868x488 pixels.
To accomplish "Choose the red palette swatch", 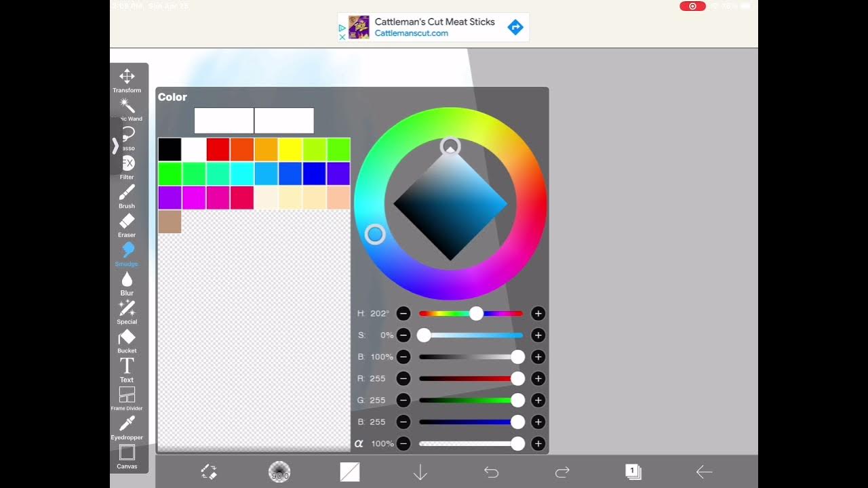I will point(218,149).
